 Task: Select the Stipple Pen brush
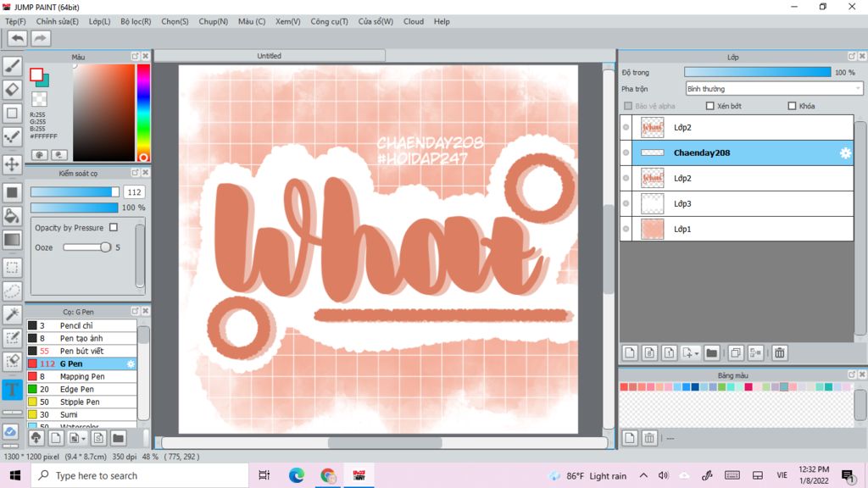81,402
